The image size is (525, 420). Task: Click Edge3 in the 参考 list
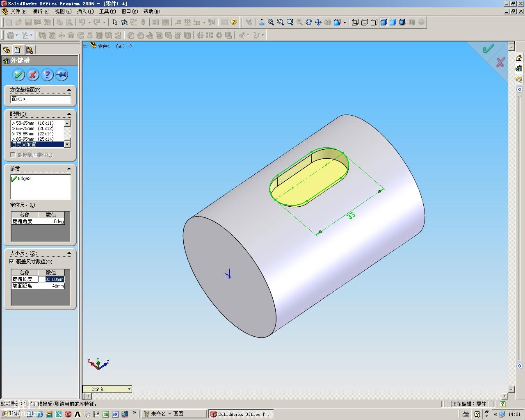tap(24, 178)
